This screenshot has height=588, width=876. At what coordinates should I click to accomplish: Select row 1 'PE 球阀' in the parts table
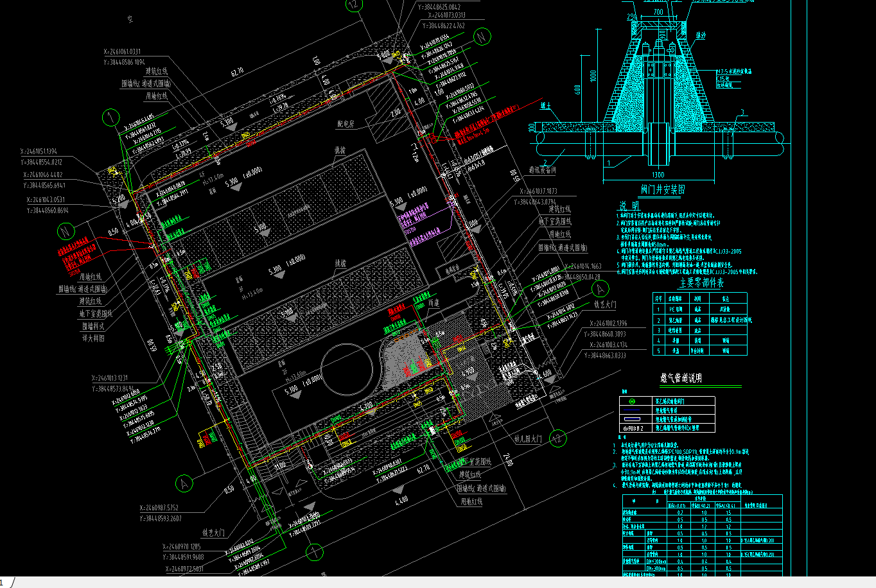pyautogui.click(x=700, y=309)
